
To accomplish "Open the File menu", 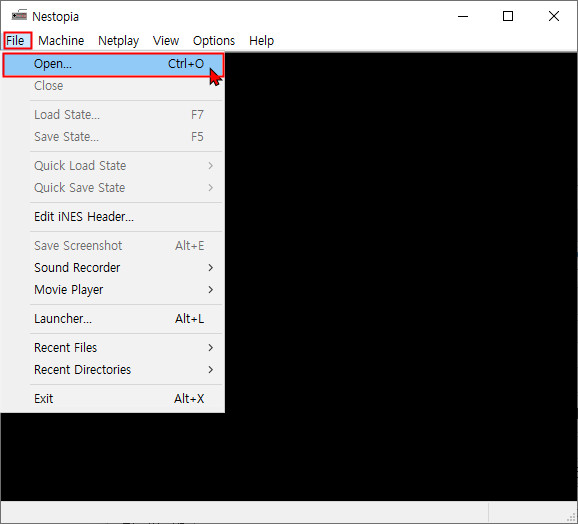I will (x=15, y=41).
